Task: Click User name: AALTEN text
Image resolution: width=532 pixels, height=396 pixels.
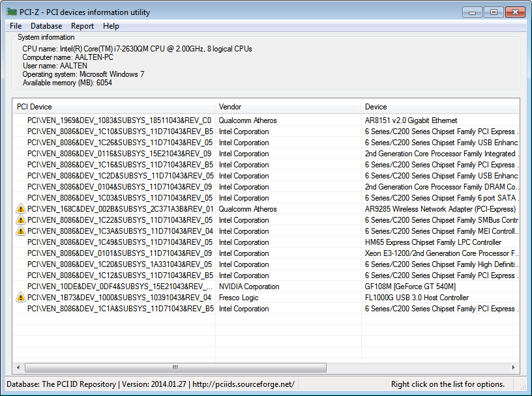Action: click(55, 66)
